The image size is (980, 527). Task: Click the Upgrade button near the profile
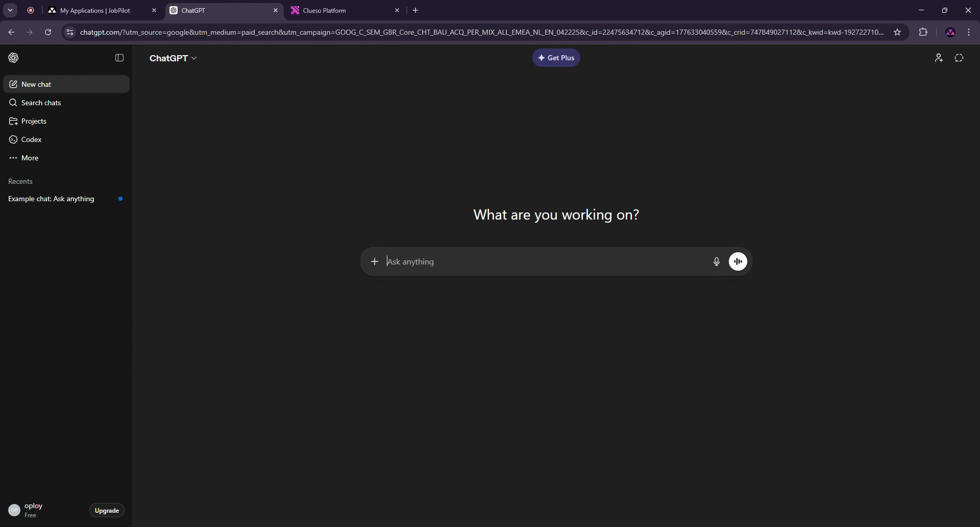107,510
